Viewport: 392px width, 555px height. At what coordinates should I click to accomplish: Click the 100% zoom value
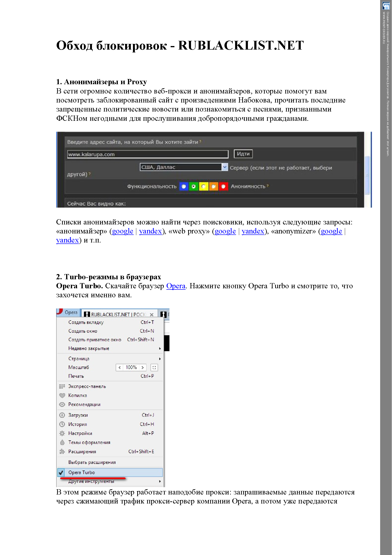(131, 368)
